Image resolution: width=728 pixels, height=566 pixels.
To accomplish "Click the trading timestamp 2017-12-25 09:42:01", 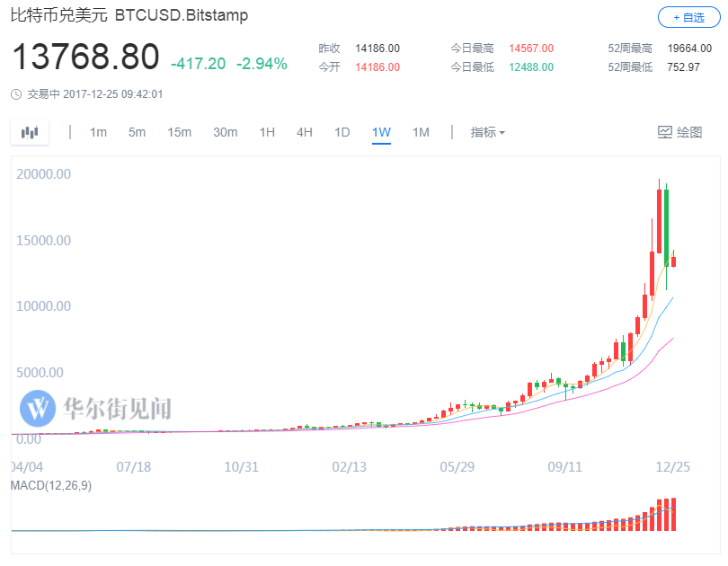I will pos(113,94).
